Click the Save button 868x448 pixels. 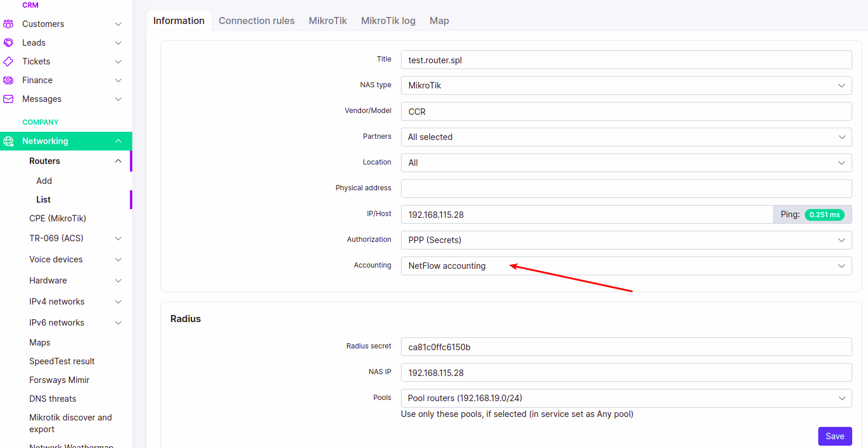tap(835, 436)
